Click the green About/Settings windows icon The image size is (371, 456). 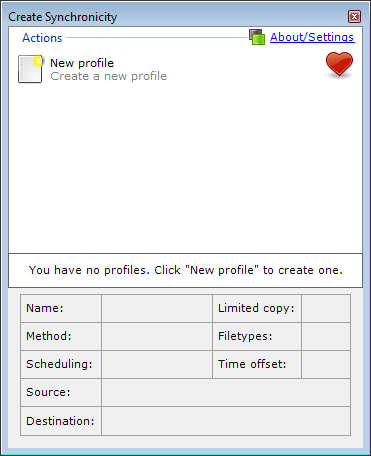pos(257,37)
